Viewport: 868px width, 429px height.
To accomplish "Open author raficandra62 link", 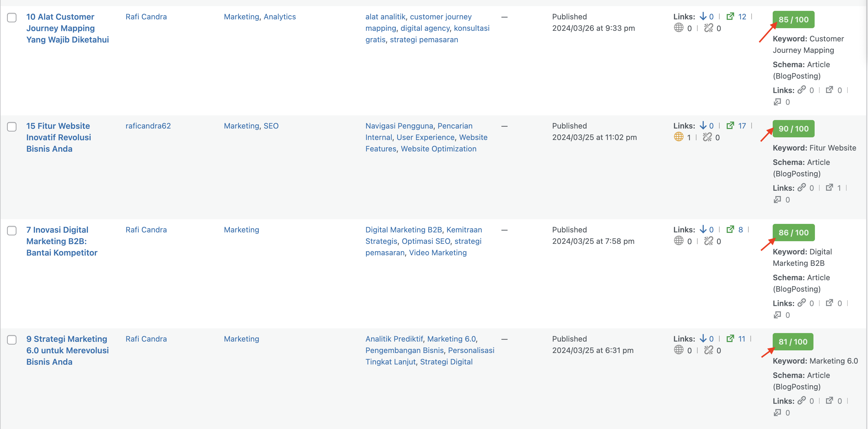I will 148,126.
